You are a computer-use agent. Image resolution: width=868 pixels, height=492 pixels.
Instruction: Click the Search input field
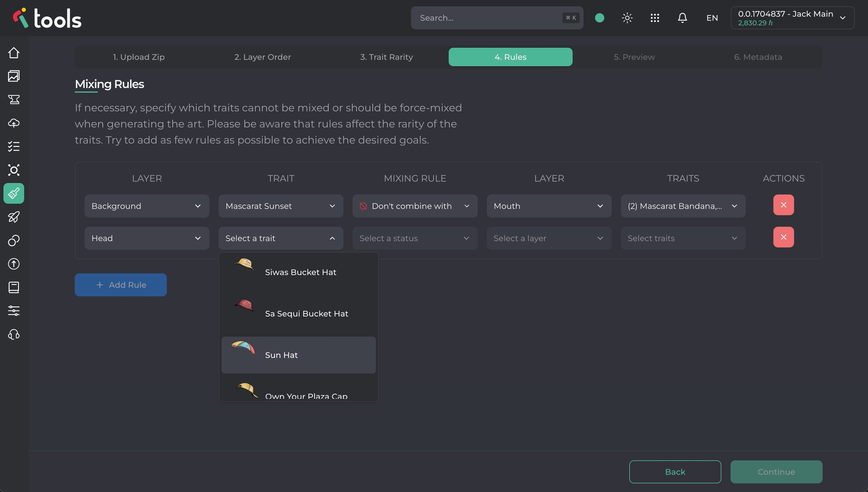(490, 18)
